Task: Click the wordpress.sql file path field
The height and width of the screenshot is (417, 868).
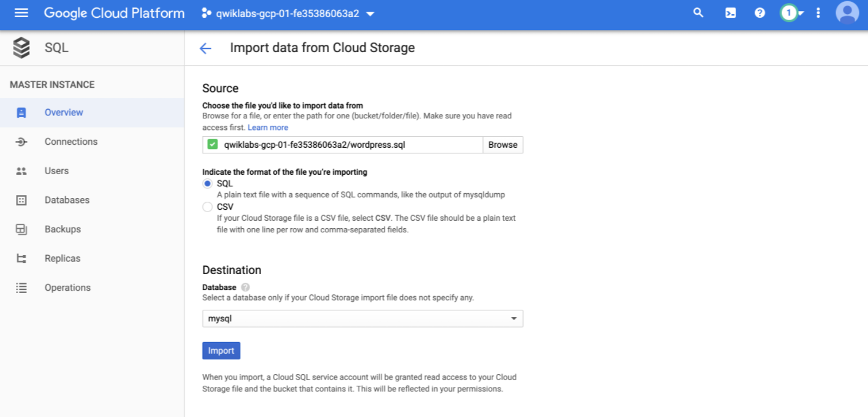Action: pyautogui.click(x=343, y=145)
